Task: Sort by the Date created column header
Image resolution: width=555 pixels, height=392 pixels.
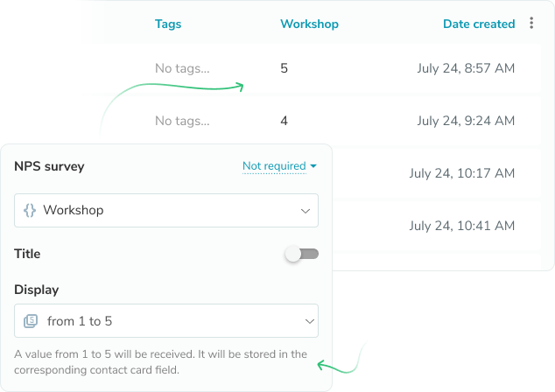Action: click(x=479, y=24)
